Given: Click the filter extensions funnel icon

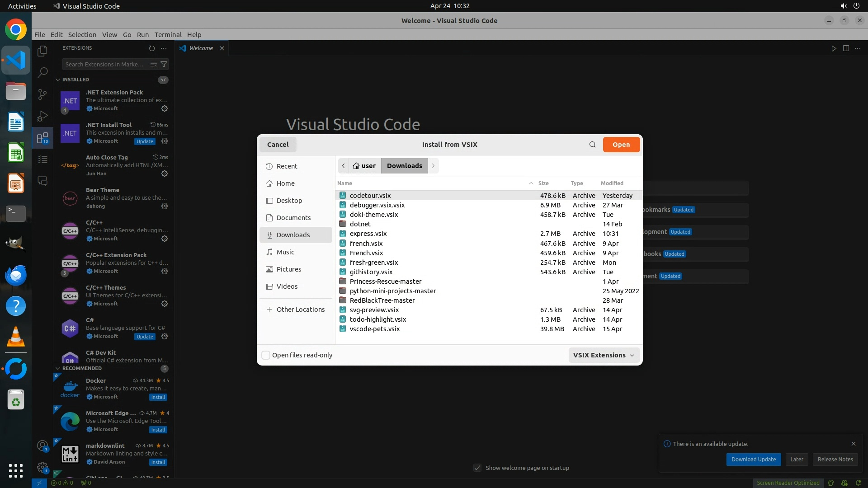Looking at the screenshot, I should coord(164,64).
